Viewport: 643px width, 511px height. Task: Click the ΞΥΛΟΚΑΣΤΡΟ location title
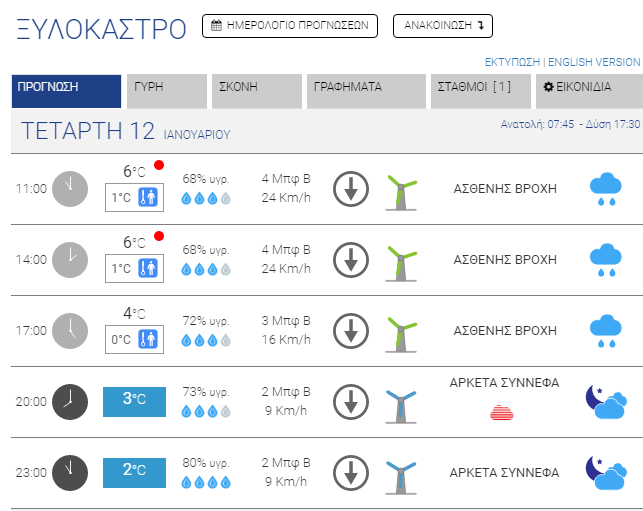pyautogui.click(x=101, y=29)
